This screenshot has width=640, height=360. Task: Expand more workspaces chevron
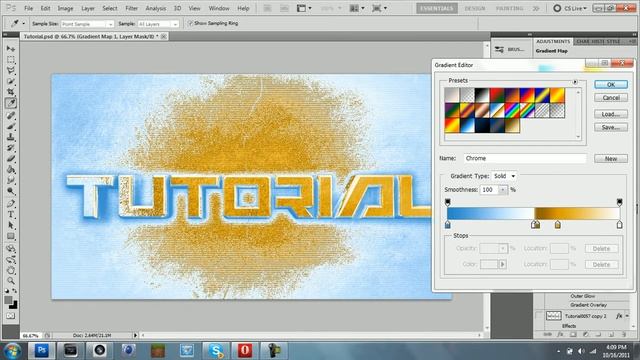[536, 8]
